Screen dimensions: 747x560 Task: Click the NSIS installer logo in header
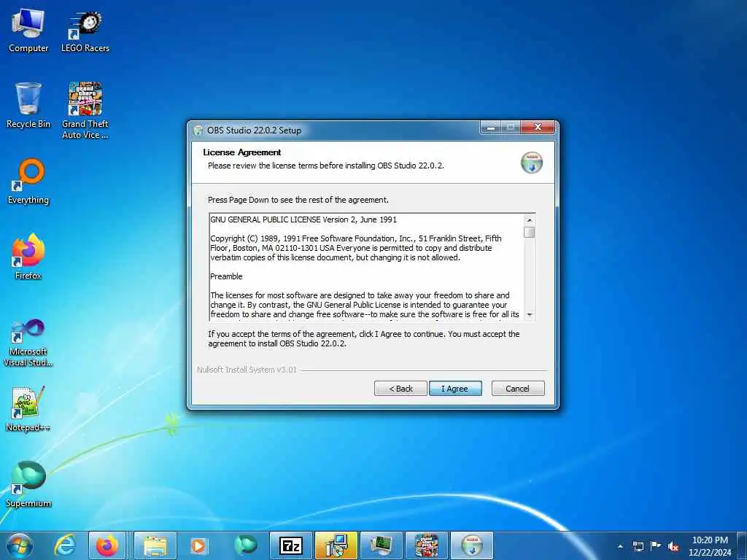[532, 163]
